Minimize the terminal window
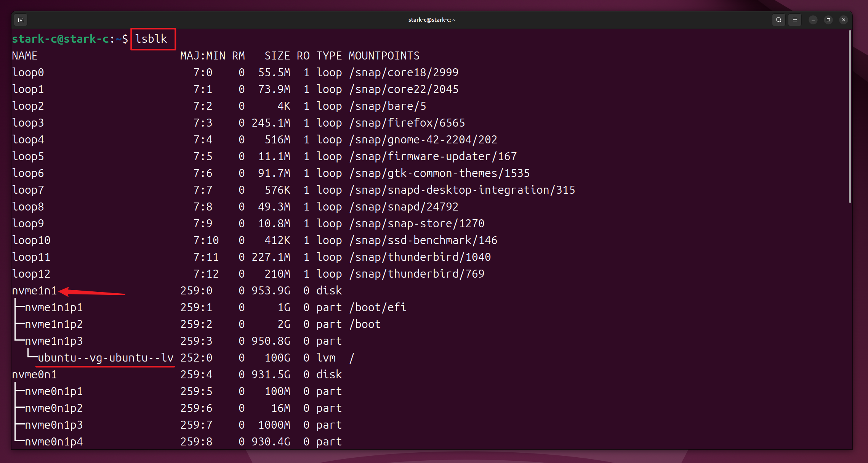Image resolution: width=868 pixels, height=463 pixels. click(x=813, y=20)
